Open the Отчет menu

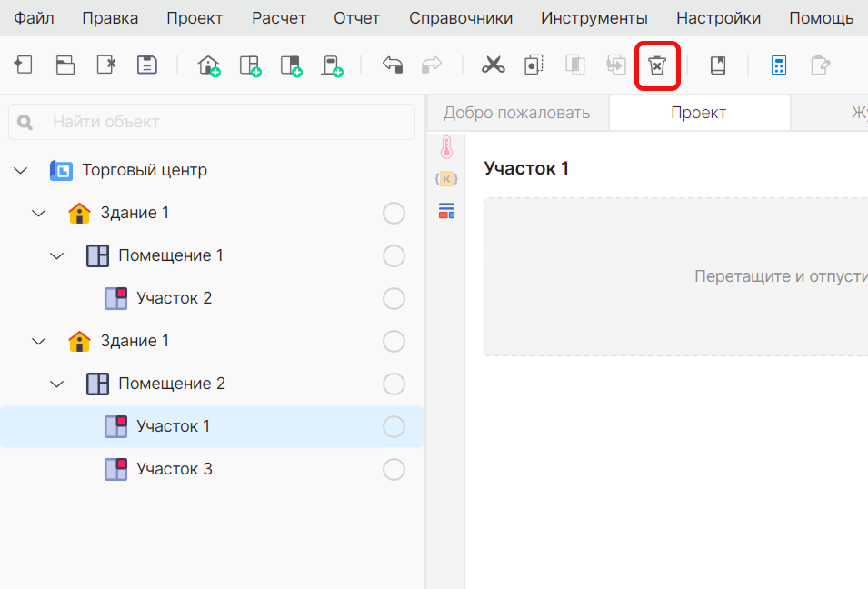(357, 18)
